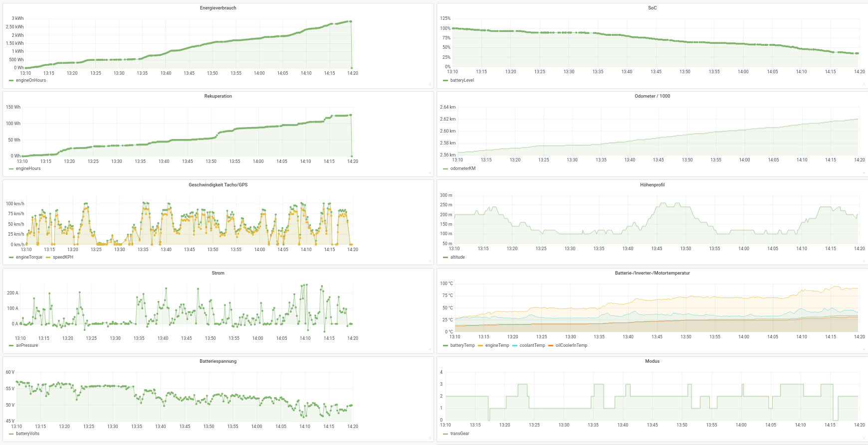868x445 pixels.
Task: Toggle the engineTorque series in legend
Action: (x=29, y=257)
